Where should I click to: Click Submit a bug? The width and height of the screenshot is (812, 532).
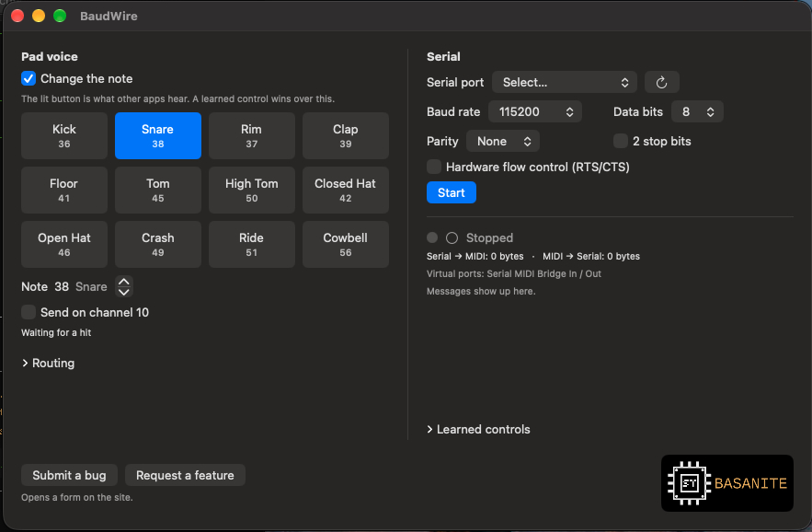(x=69, y=475)
